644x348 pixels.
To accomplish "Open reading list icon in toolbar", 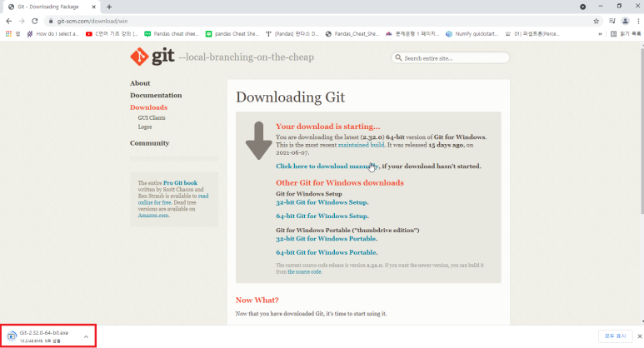I will click(x=612, y=21).
